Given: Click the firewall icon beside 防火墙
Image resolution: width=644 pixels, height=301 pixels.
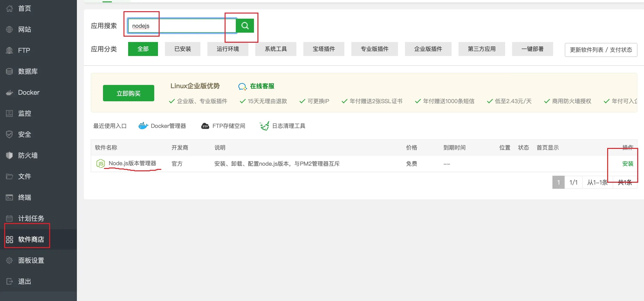Looking at the screenshot, I should [9, 155].
